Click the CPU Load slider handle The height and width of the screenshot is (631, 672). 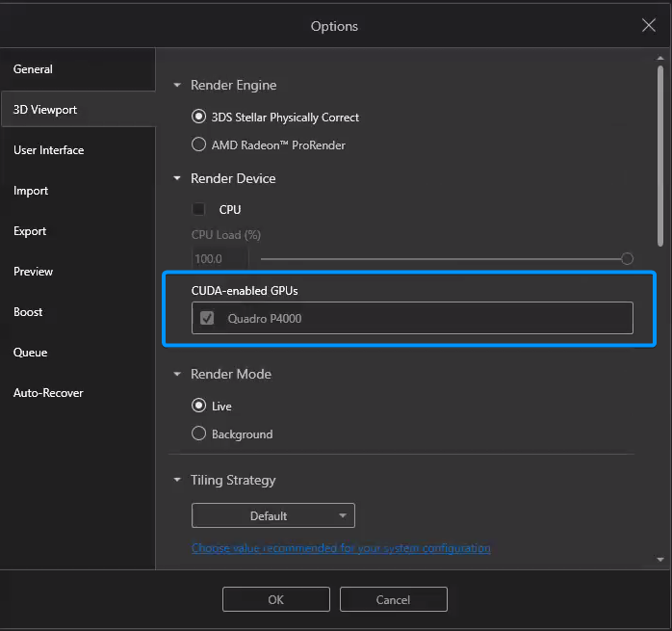click(x=627, y=259)
